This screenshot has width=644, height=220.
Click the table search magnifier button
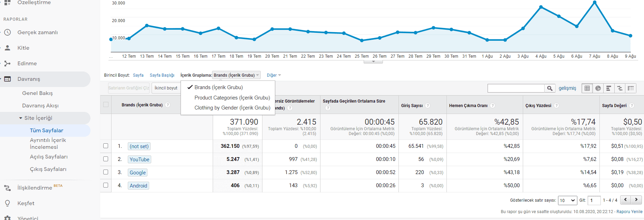tap(550, 88)
